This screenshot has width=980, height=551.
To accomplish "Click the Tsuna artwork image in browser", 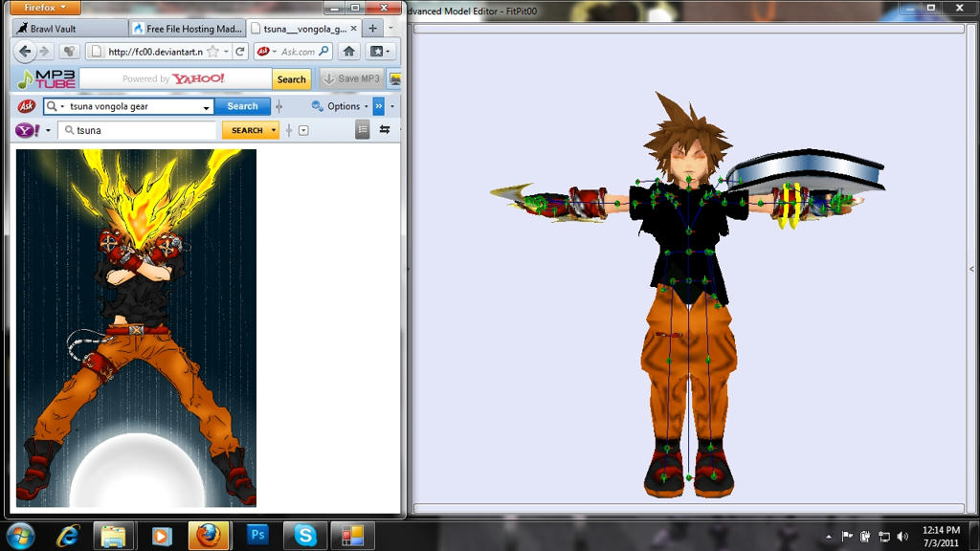I will point(136,327).
